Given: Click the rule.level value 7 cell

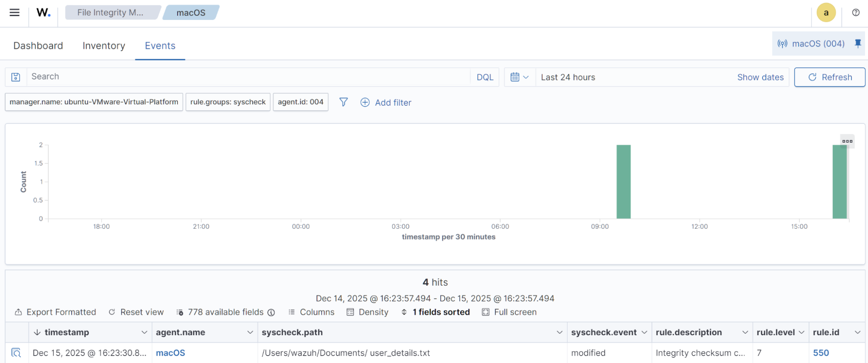Looking at the screenshot, I should point(780,353).
